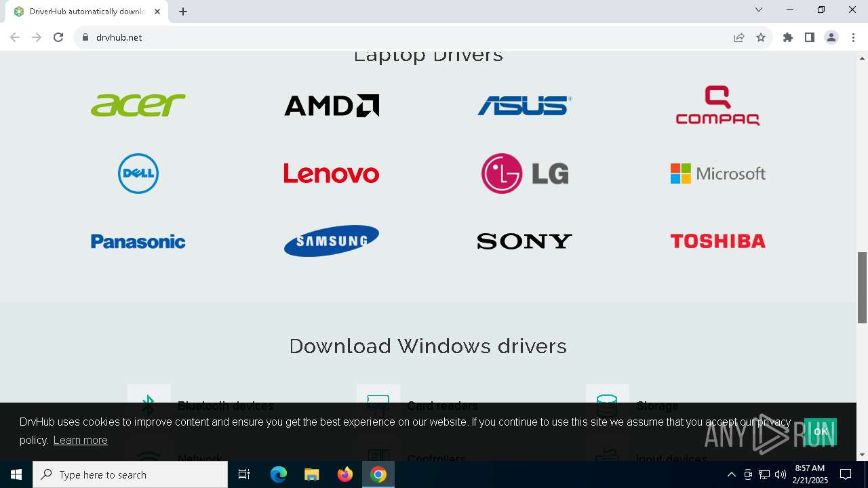Toggle Chrome side panel

click(x=810, y=37)
